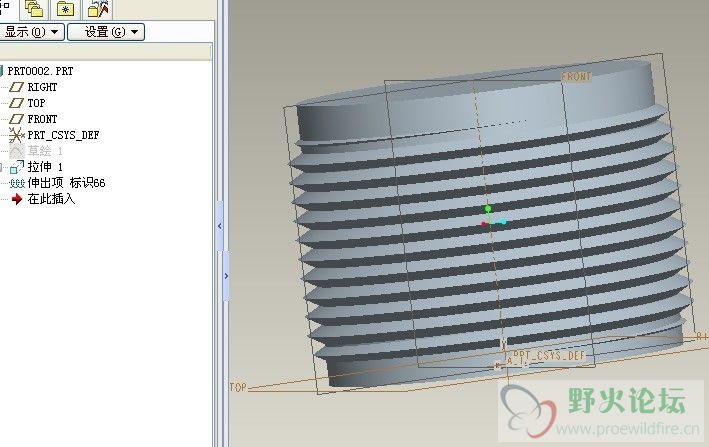
Task: Click the helical sweep icon beside 伸出项
Action: tap(17, 183)
